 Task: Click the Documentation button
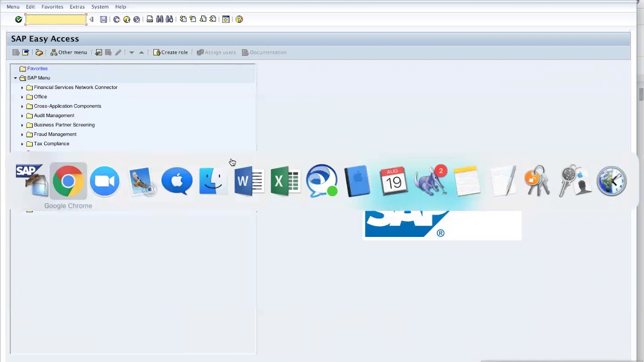[264, 52]
